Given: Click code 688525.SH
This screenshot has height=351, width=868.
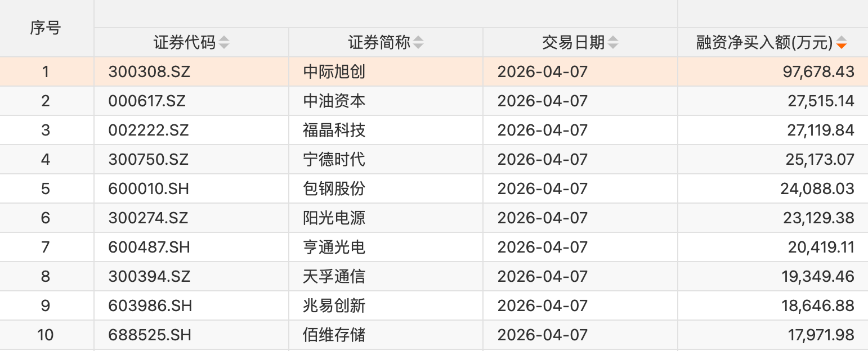Looking at the screenshot, I should point(150,335).
